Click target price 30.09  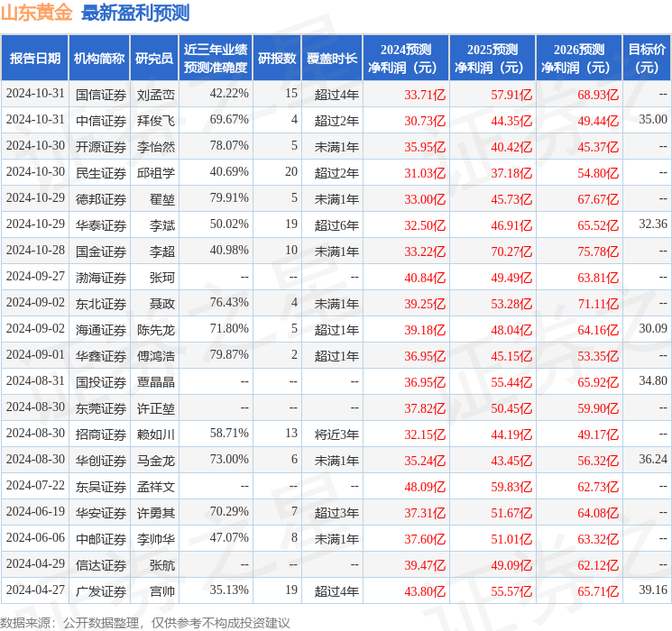653,328
